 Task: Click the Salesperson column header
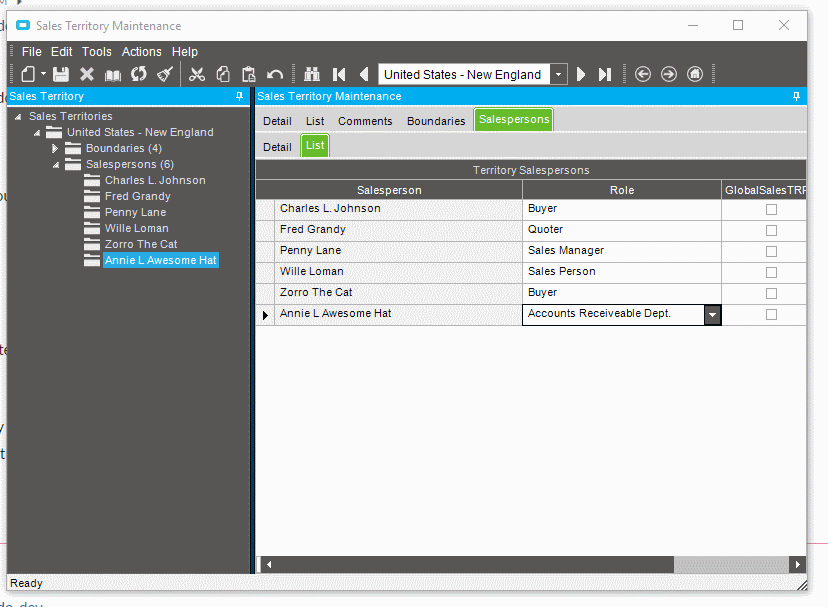[x=389, y=190]
